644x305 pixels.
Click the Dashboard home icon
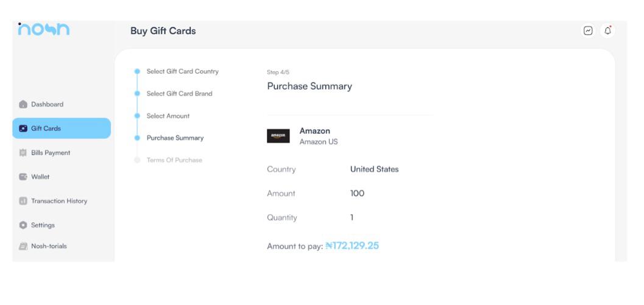pyautogui.click(x=23, y=104)
